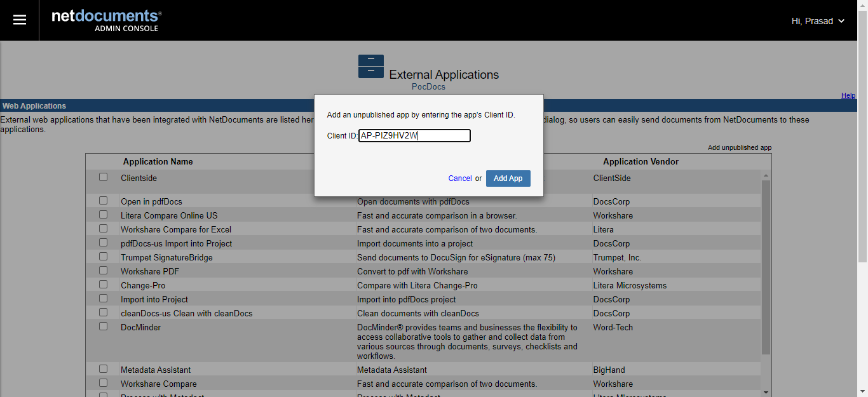Open the PocDocs repository link
Image resolution: width=868 pixels, height=397 pixels.
tap(429, 86)
